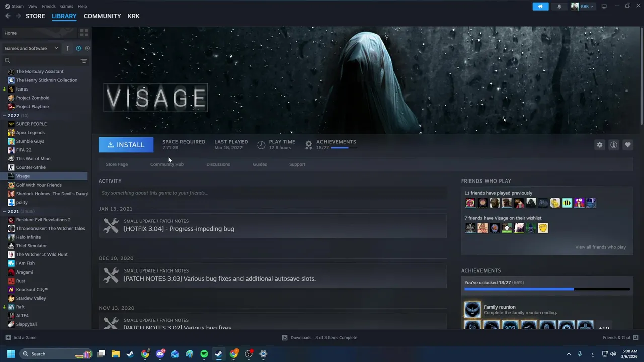Toggle sort by recent activity clock icon
644x362 pixels.
coord(78,48)
